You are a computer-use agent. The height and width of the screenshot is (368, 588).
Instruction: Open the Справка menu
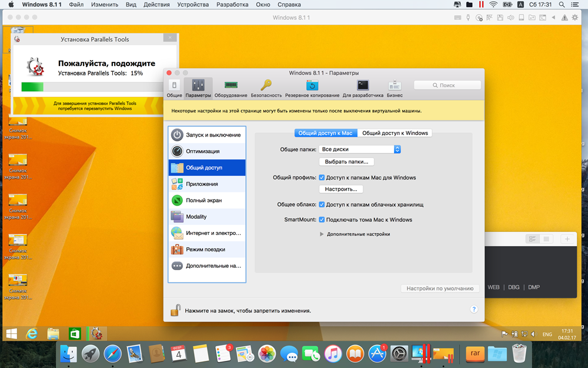289,5
